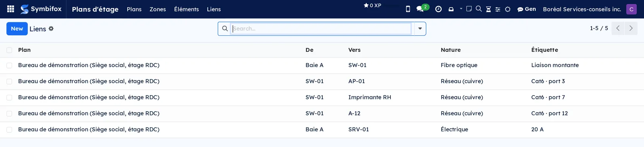The height and width of the screenshot is (147, 644).
Task: Open the apps grid menu
Action: [11, 9]
